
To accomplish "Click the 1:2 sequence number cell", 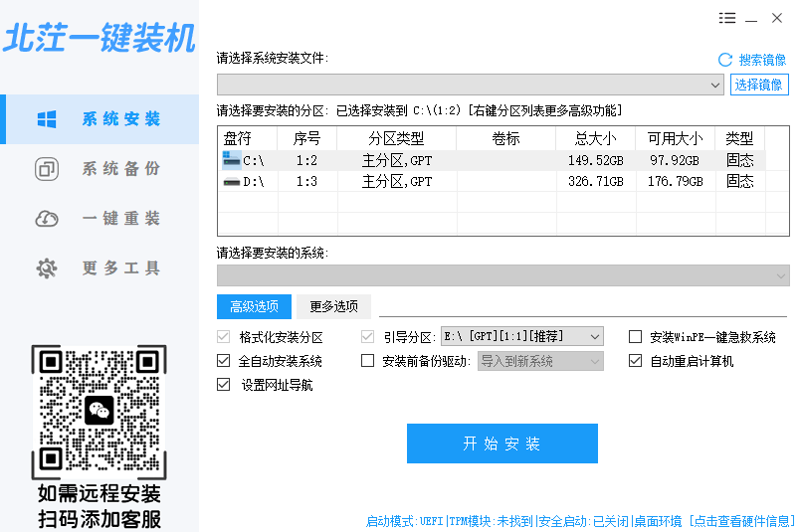I will pyautogui.click(x=306, y=161).
